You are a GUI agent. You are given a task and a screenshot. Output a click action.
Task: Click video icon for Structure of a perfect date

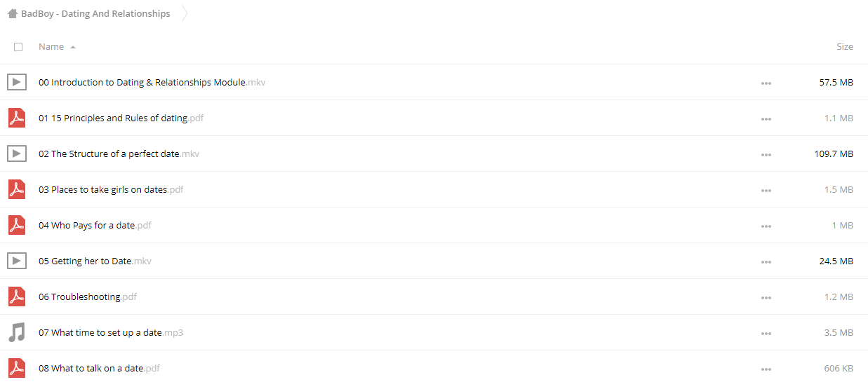[x=17, y=154]
